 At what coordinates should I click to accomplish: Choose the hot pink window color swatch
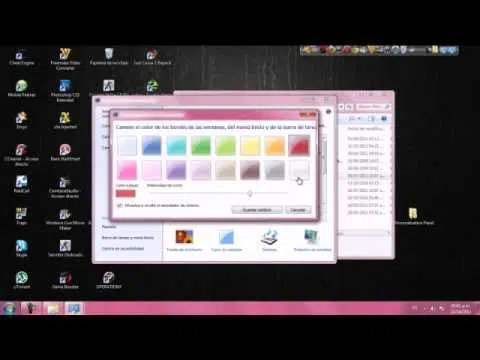[127, 170]
